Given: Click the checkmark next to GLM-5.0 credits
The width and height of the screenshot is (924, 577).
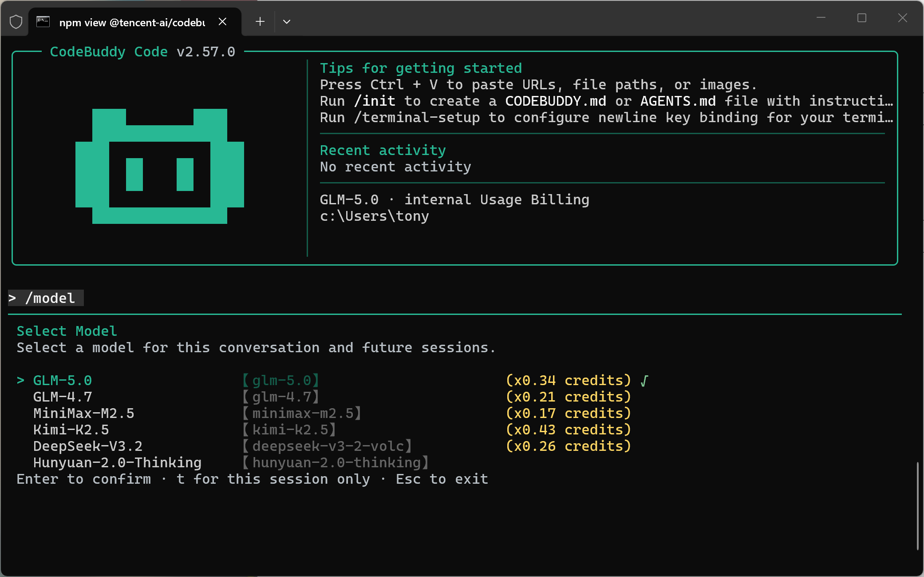Looking at the screenshot, I should 644,381.
